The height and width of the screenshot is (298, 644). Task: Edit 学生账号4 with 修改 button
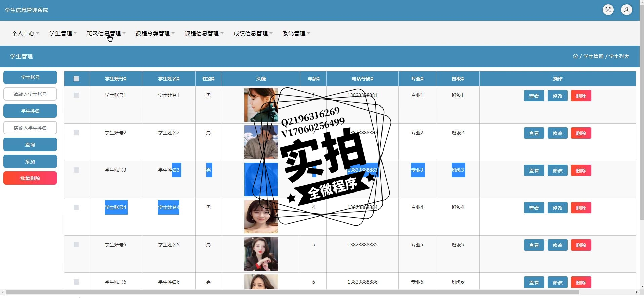pos(558,208)
